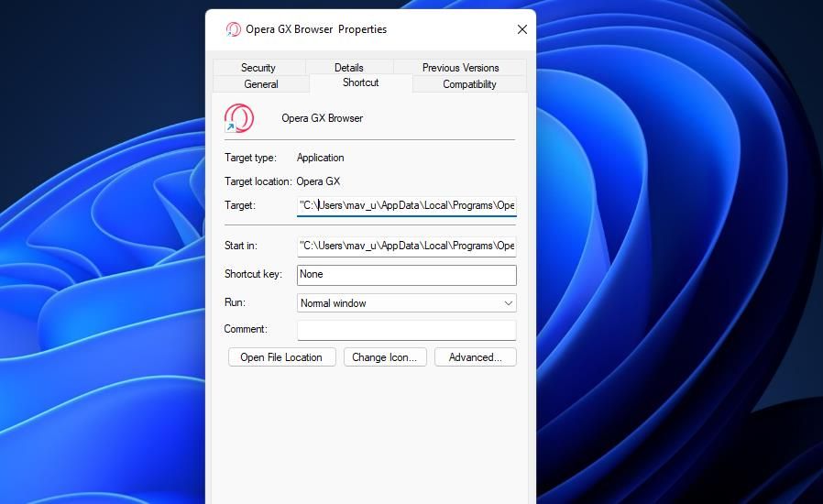823x504 pixels.
Task: Click the large Opera GX shortcut icon
Action: coord(239,118)
